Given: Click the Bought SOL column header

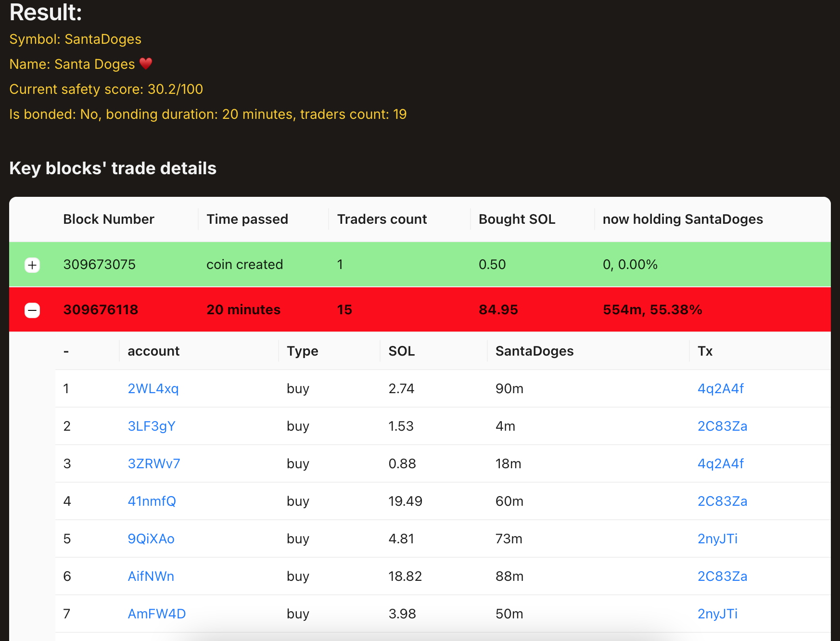Looking at the screenshot, I should click(x=517, y=219).
